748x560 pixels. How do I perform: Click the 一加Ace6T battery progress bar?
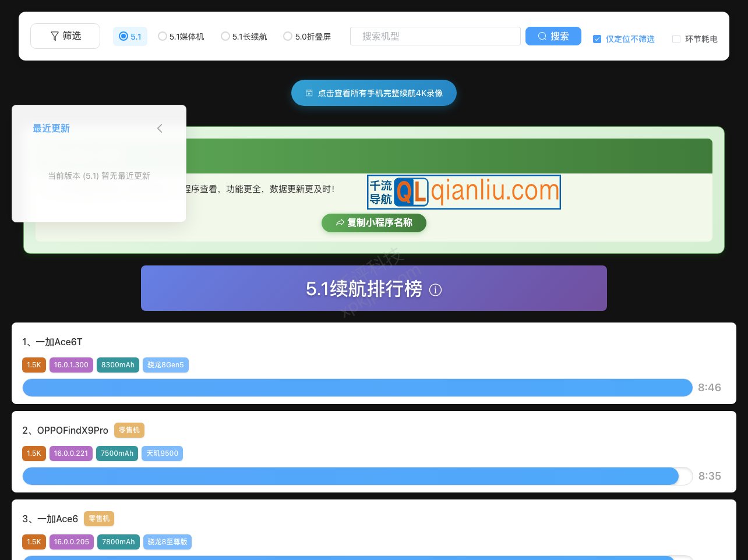coord(358,387)
